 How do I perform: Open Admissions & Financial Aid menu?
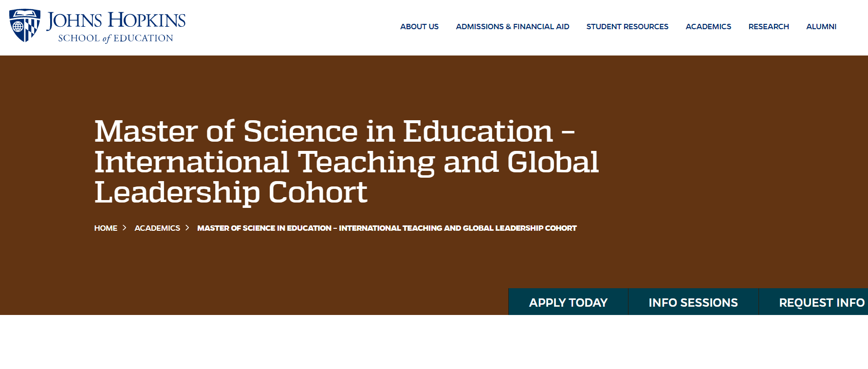tap(512, 27)
